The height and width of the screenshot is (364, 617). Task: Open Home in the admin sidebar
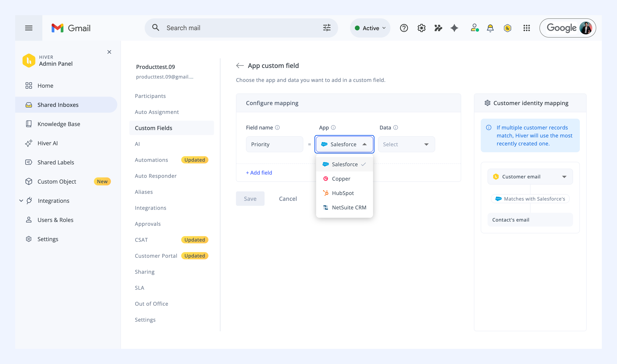tap(66, 86)
